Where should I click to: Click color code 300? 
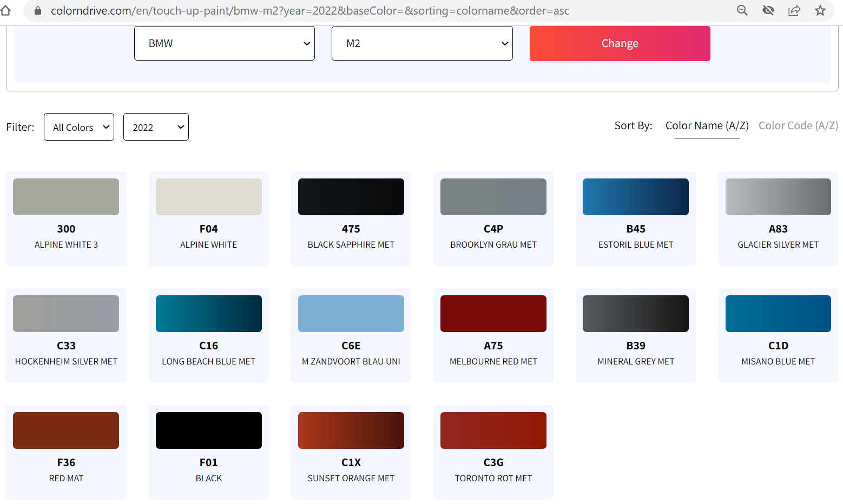pos(66,229)
